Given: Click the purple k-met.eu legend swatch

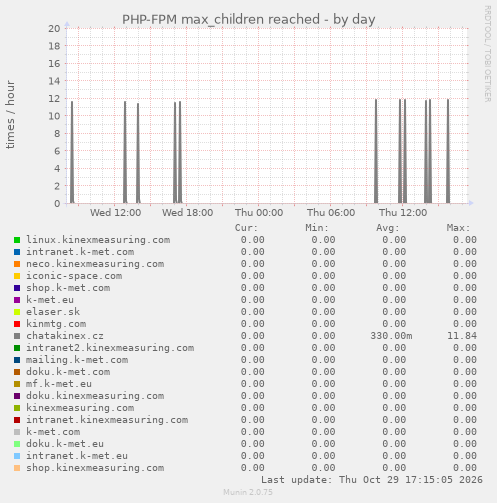Looking at the screenshot, I should tap(17, 300).
